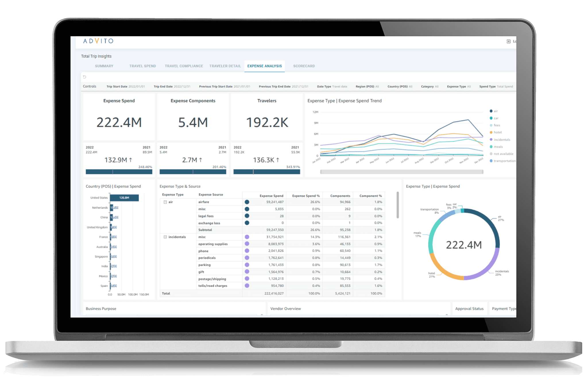Select the Expense Analysis tab
The width and height of the screenshot is (588, 391).
pyautogui.click(x=264, y=66)
